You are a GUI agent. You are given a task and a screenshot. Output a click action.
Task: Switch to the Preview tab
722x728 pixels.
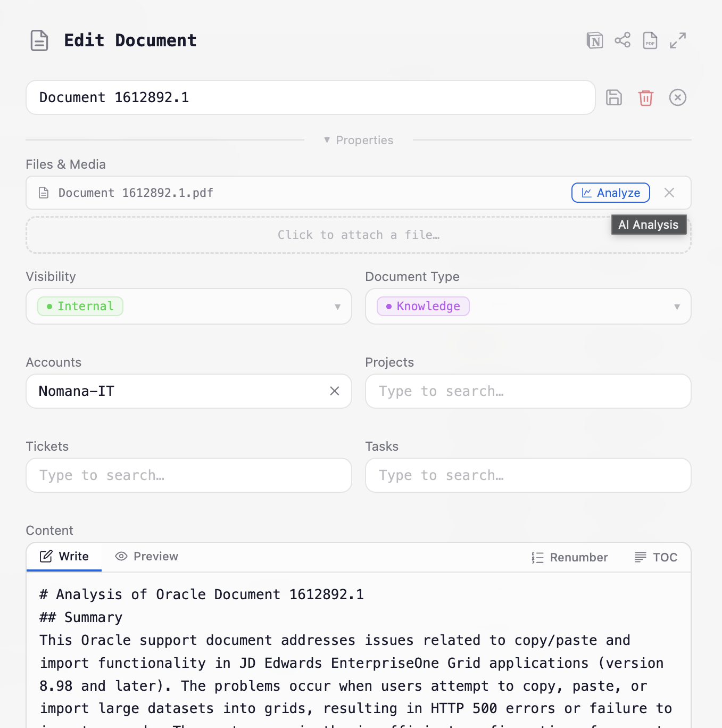tap(146, 556)
